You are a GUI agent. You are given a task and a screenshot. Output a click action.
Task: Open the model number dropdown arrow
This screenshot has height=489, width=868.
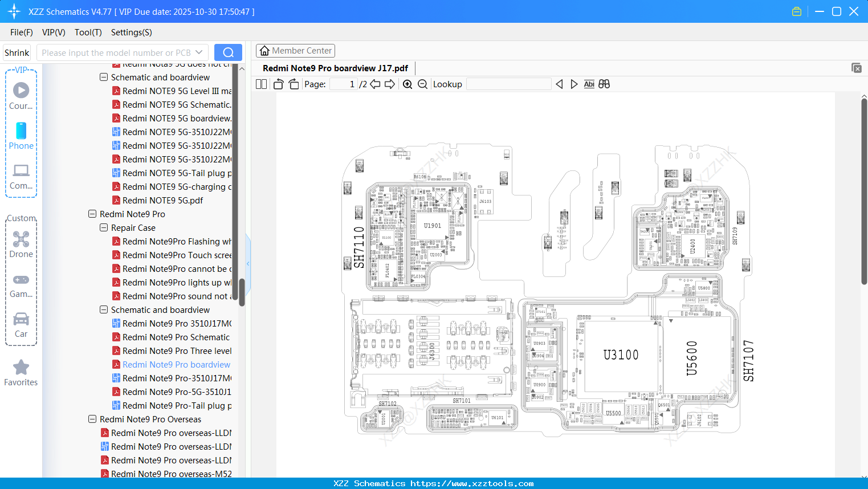[199, 52]
